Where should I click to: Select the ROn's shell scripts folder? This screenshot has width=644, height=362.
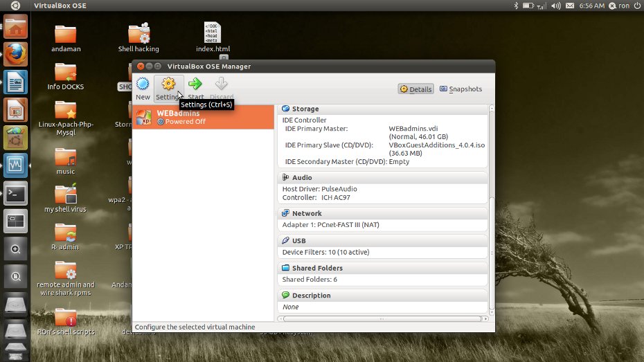66,322
